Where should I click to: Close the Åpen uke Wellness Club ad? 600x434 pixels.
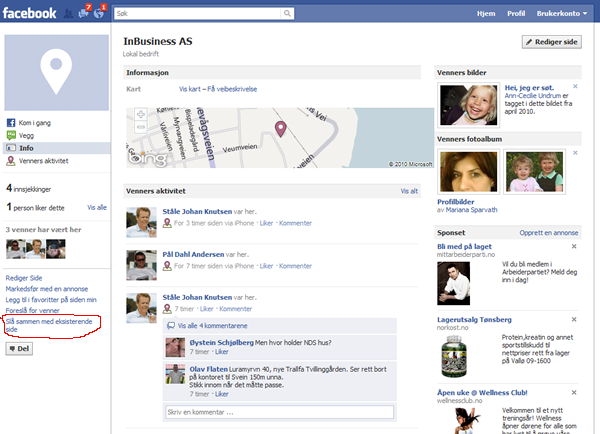(x=574, y=392)
